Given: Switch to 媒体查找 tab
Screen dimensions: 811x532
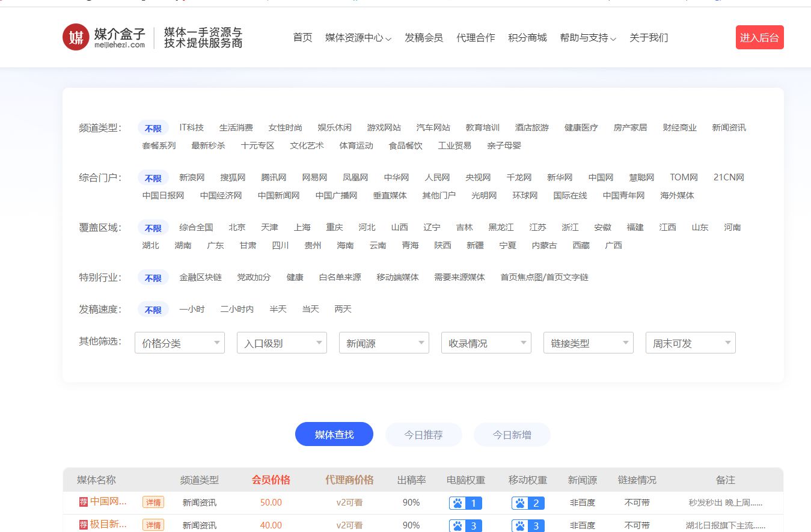Looking at the screenshot, I should (x=334, y=434).
